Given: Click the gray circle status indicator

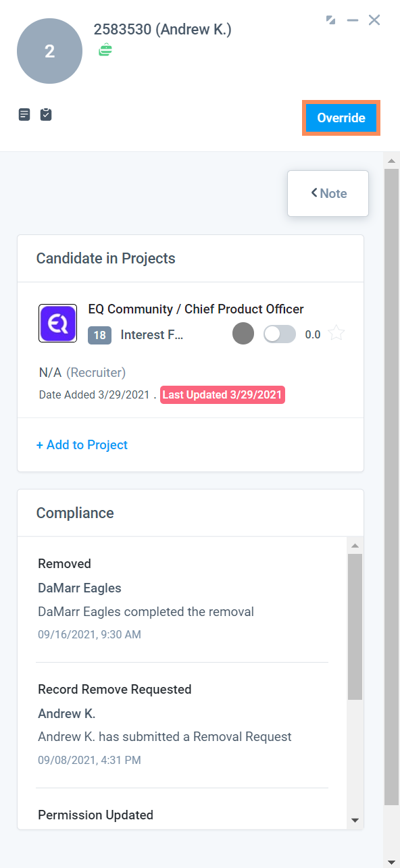Looking at the screenshot, I should [243, 334].
